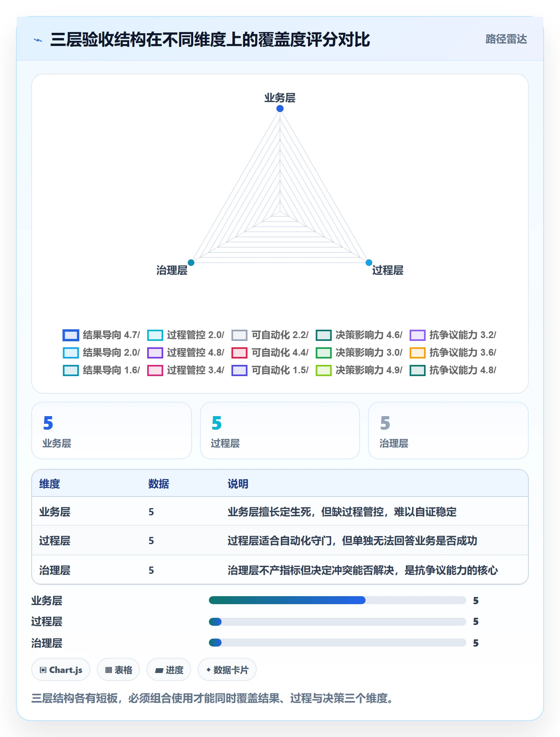This screenshot has height=737, width=560.
Task: Click the 业务层 progress bar
Action: 338,600
